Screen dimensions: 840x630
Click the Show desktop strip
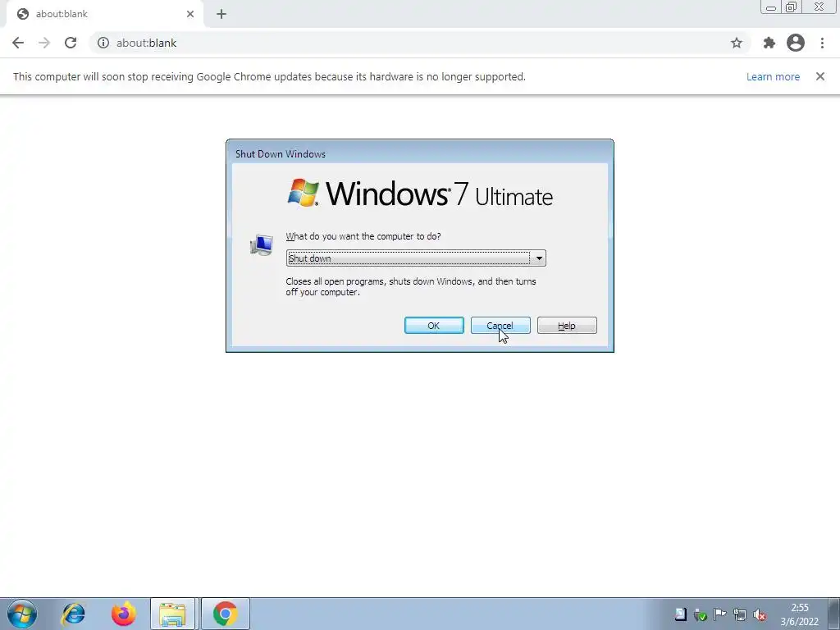pos(834,614)
